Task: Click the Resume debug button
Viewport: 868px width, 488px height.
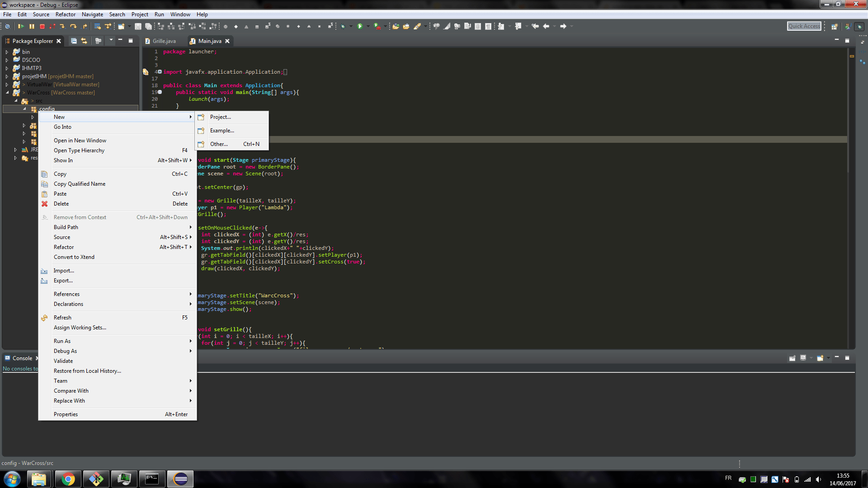Action: coord(21,26)
